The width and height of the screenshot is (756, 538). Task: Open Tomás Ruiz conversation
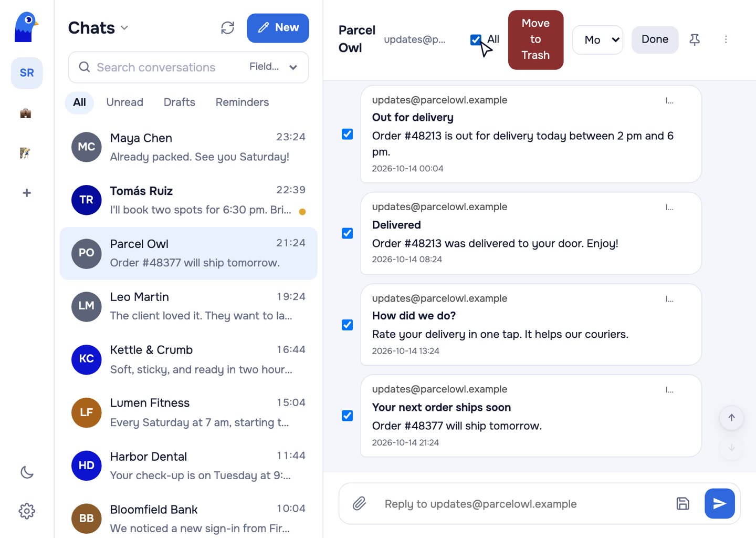click(x=188, y=200)
